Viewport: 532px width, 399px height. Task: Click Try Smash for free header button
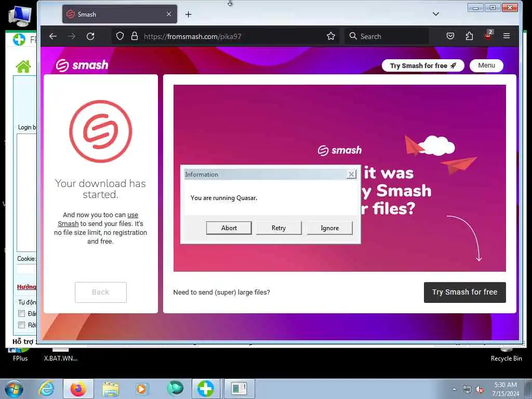423,65
